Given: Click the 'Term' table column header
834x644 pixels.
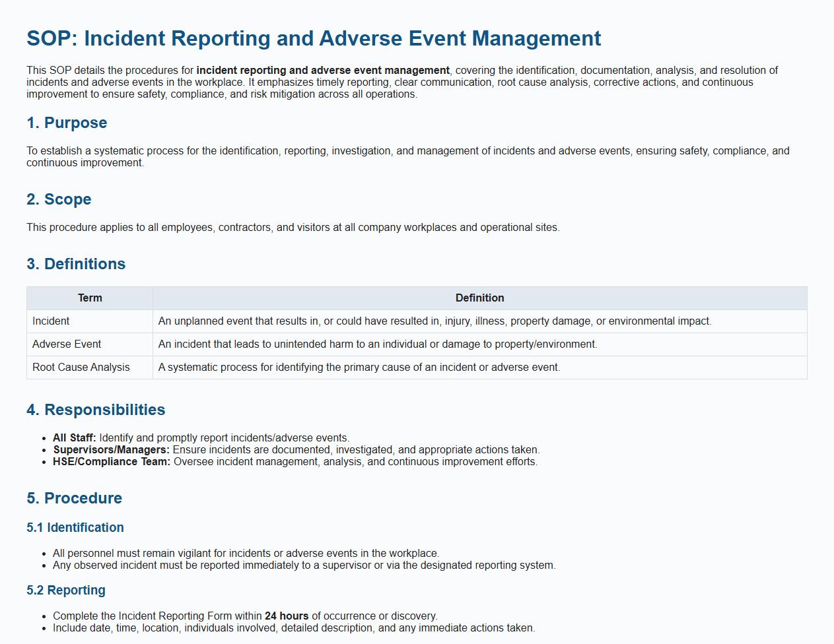Looking at the screenshot, I should 90,298.
